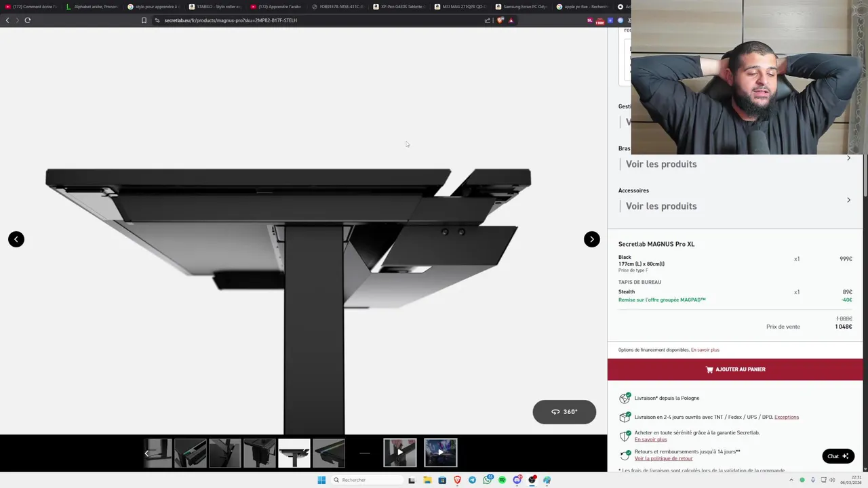The image size is (868, 488).
Task: Switch to the Comment écrire YouTube tab
Action: click(x=31, y=7)
